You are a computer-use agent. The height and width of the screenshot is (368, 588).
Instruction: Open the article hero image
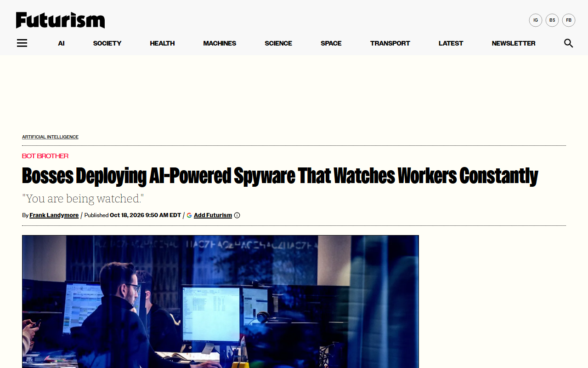pyautogui.click(x=220, y=302)
